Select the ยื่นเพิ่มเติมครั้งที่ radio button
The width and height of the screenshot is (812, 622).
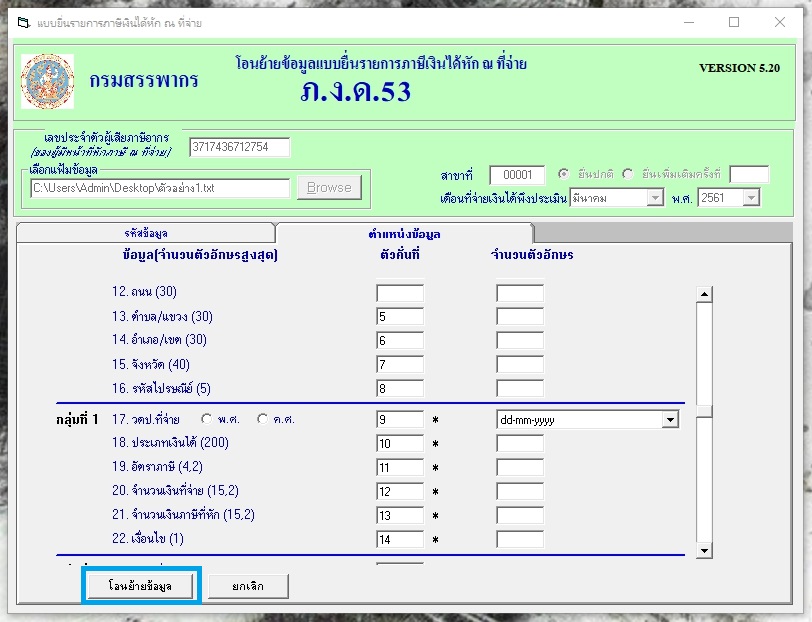point(628,174)
